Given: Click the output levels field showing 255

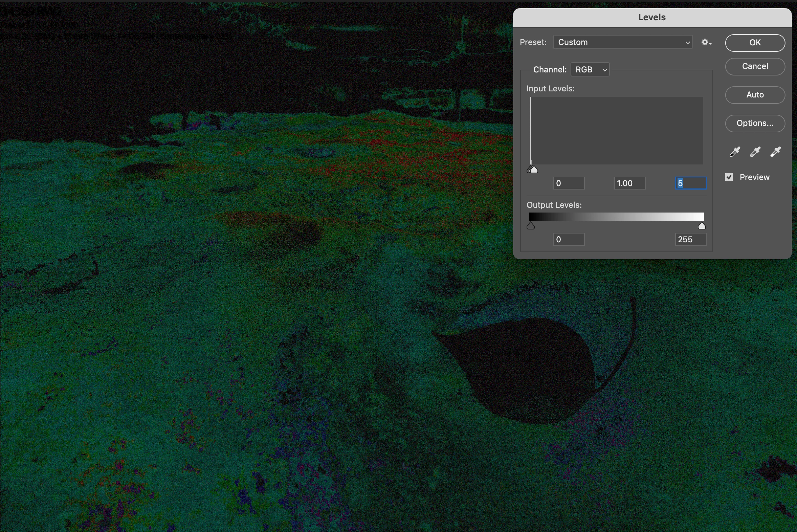Looking at the screenshot, I should pyautogui.click(x=690, y=240).
